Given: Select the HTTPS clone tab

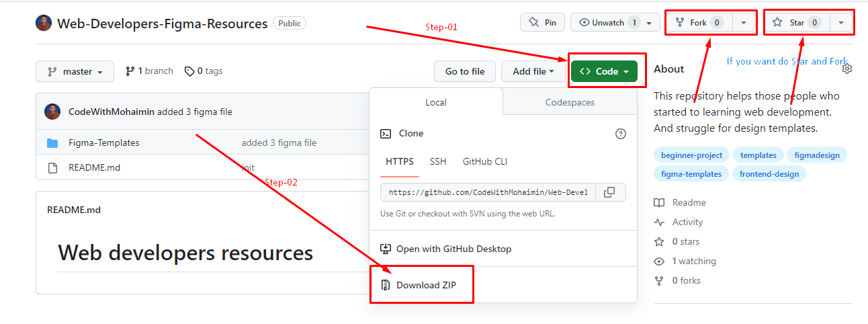Looking at the screenshot, I should [x=400, y=161].
